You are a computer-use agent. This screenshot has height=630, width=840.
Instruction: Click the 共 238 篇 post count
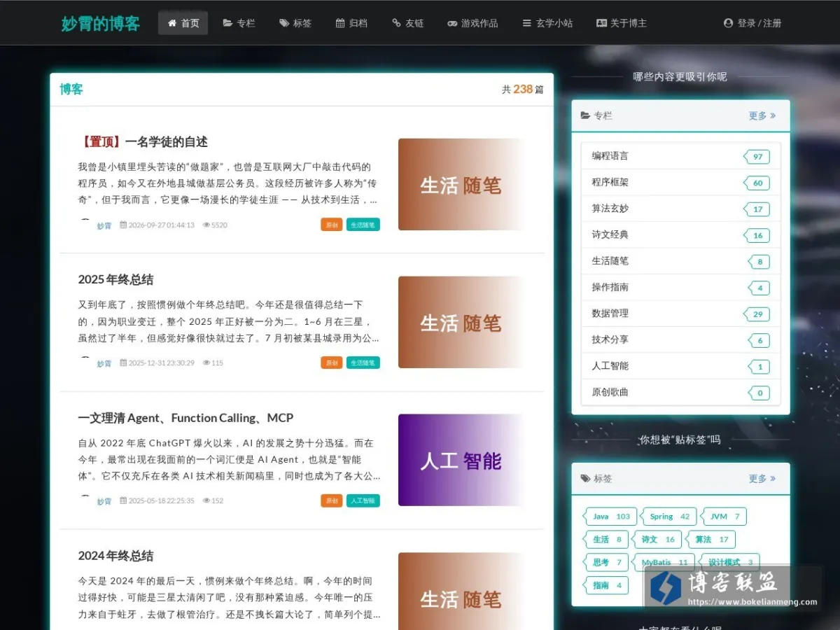pos(522,90)
